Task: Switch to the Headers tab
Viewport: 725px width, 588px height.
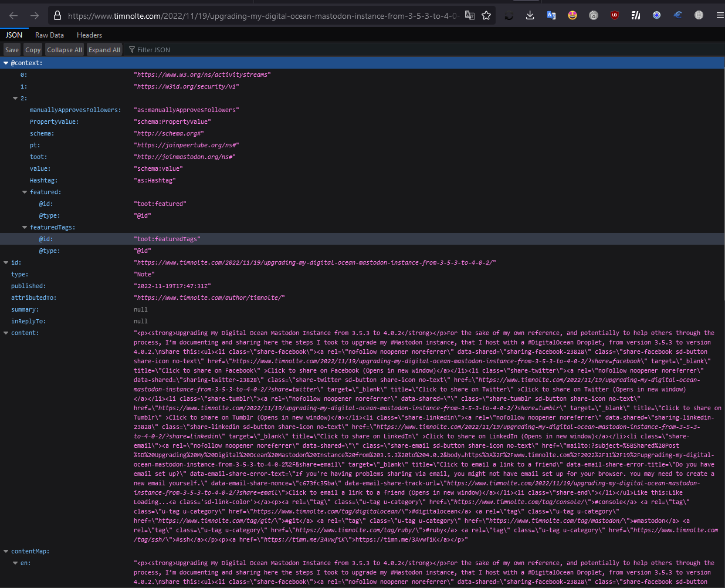Action: click(x=89, y=35)
